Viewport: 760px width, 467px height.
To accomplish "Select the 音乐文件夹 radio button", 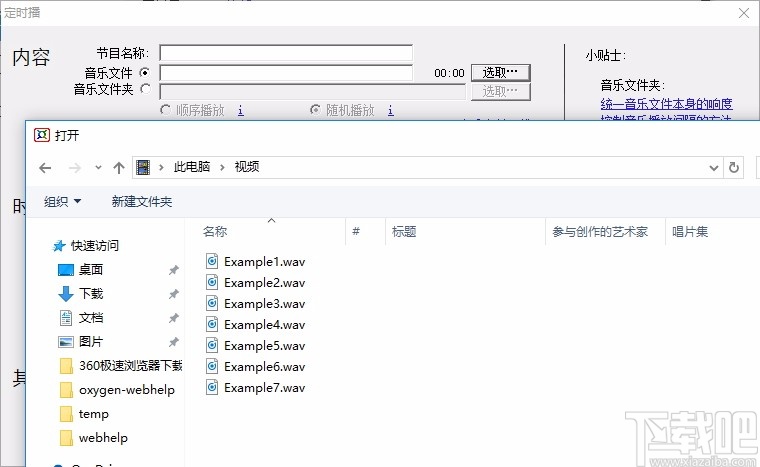I will tap(145, 89).
